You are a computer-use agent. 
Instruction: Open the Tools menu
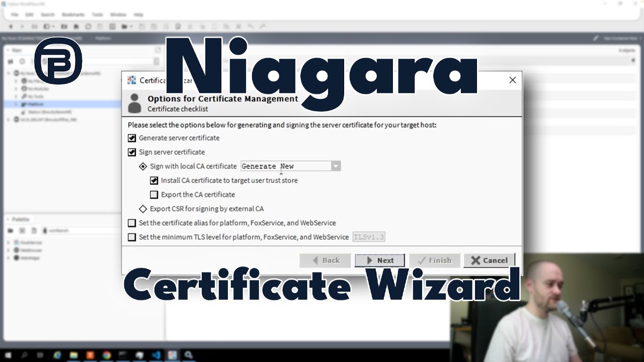pos(97,15)
